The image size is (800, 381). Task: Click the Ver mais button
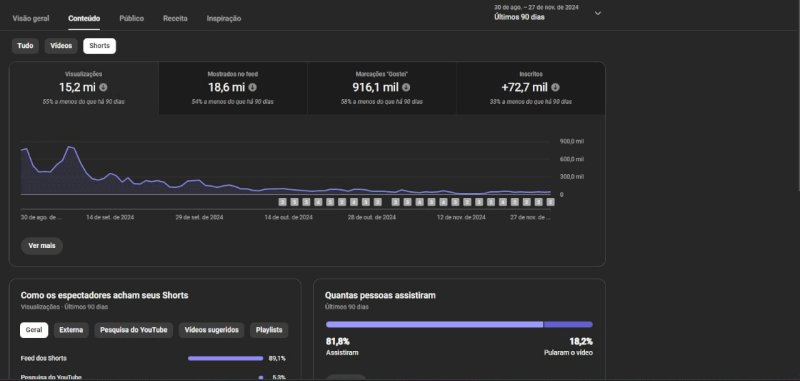(42, 246)
